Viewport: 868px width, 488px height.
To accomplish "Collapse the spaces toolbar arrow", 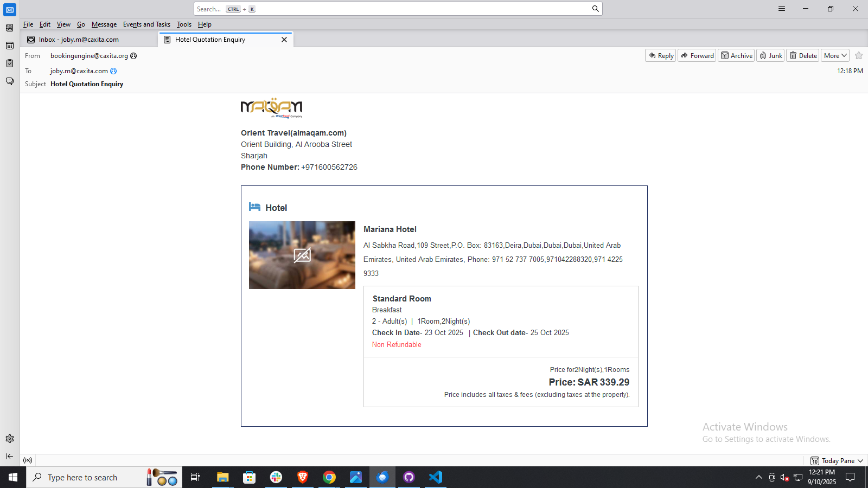I will [x=10, y=457].
